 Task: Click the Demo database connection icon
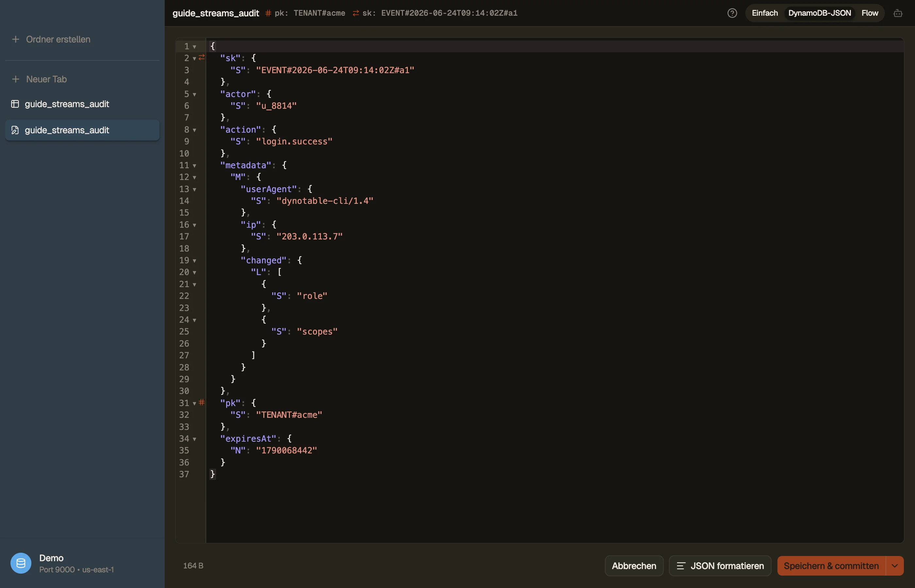(x=21, y=563)
